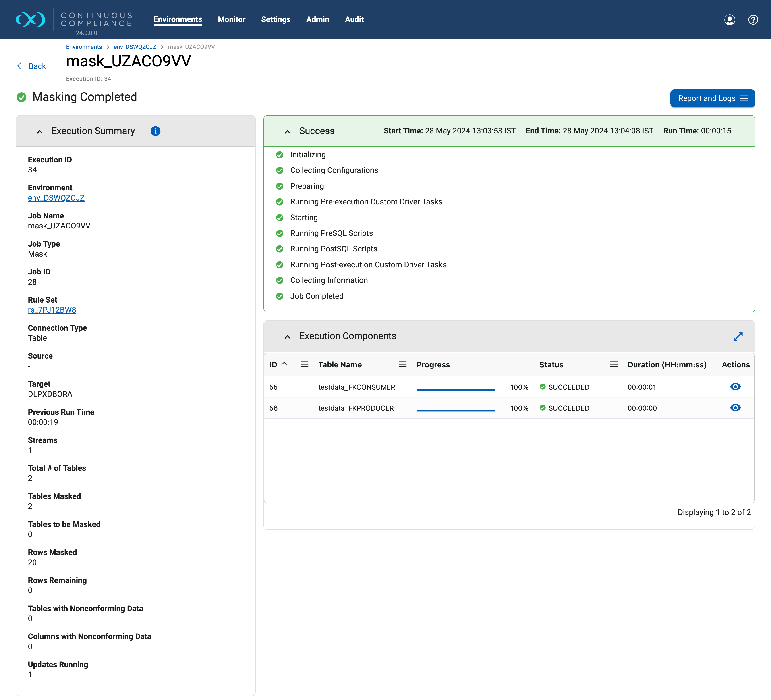View details for testdata_FKPRODUCER via eye icon

point(735,408)
